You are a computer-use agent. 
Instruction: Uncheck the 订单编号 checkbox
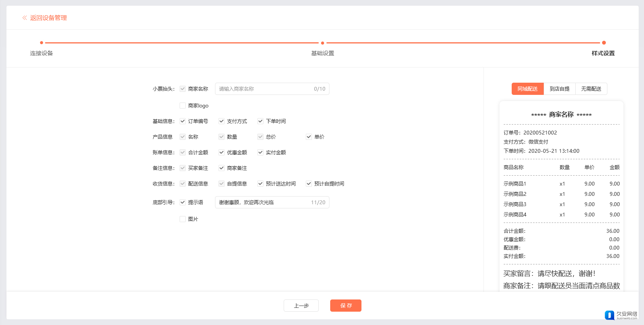183,121
